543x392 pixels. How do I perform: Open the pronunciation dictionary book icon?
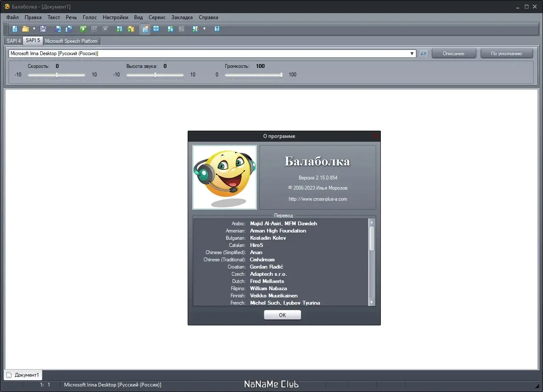(156, 29)
